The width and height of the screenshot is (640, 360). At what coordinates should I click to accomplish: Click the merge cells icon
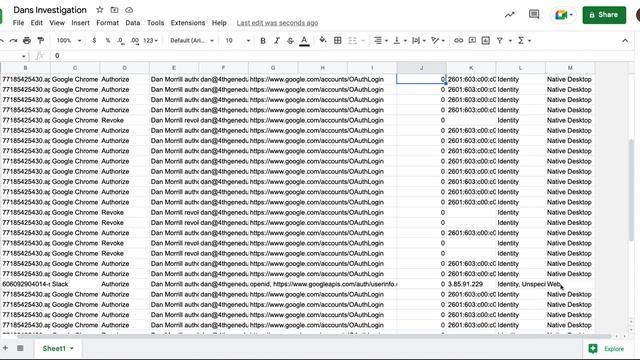352,40
